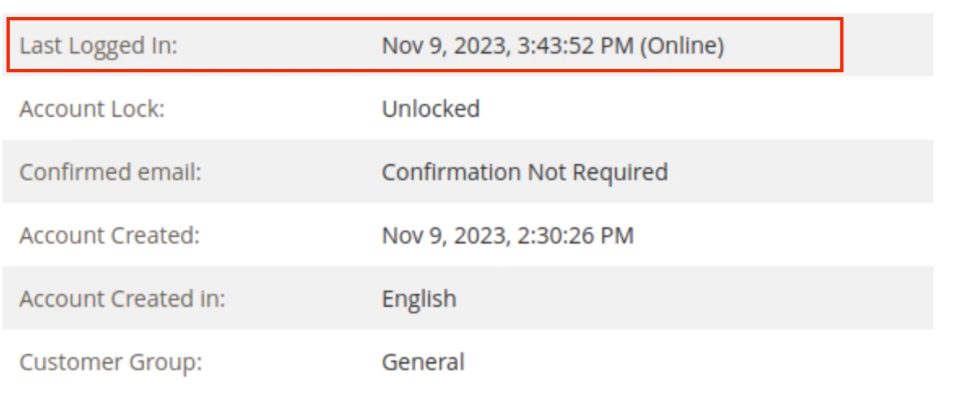Click the Account Created label
This screenshot has width=980, height=414.
tap(110, 235)
